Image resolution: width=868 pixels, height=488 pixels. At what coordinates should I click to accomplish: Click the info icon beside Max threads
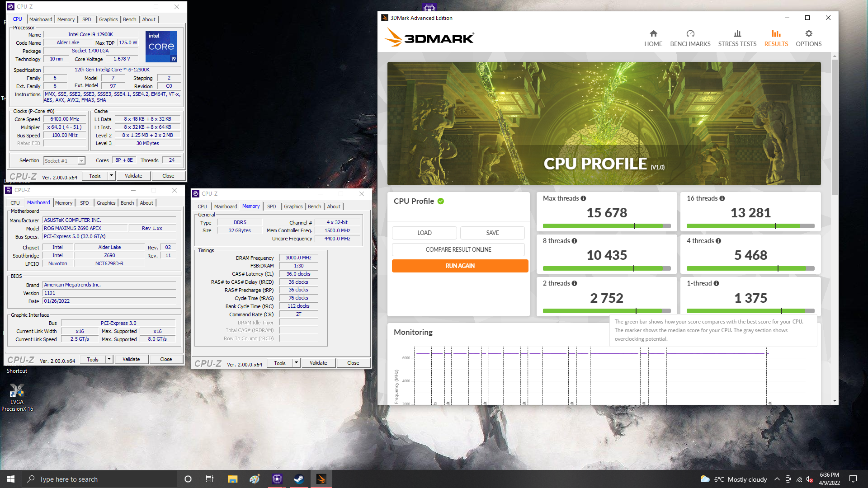(583, 198)
